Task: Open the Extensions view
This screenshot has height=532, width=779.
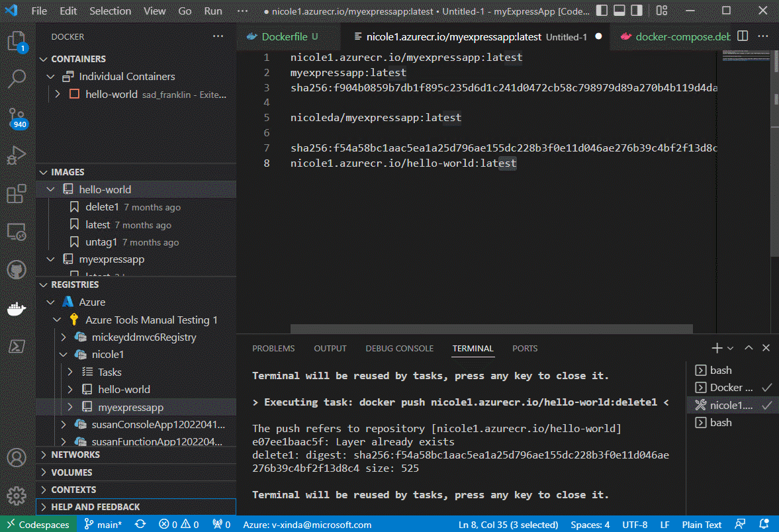Action: tap(17, 194)
